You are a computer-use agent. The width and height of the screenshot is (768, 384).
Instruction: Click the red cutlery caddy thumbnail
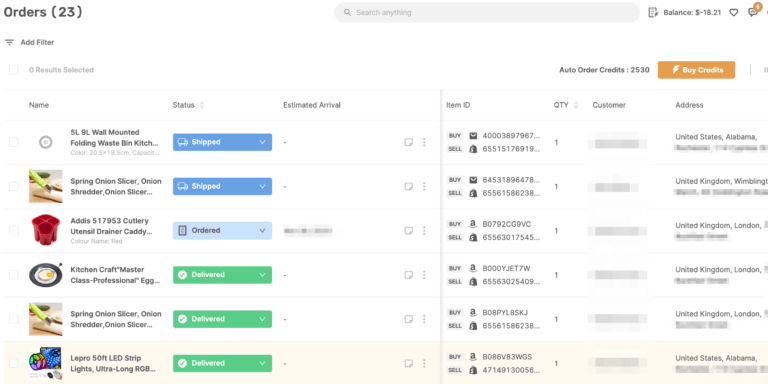point(46,230)
